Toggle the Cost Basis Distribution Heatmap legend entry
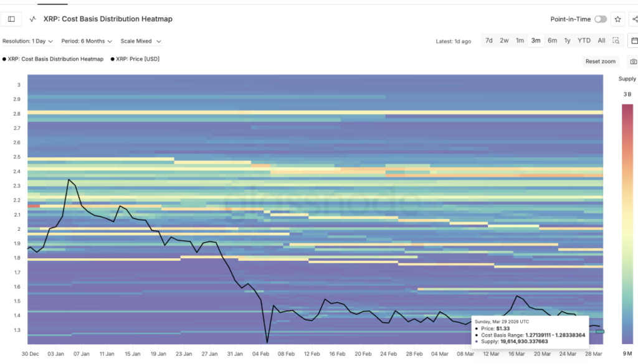The image size is (638, 364). (x=53, y=58)
